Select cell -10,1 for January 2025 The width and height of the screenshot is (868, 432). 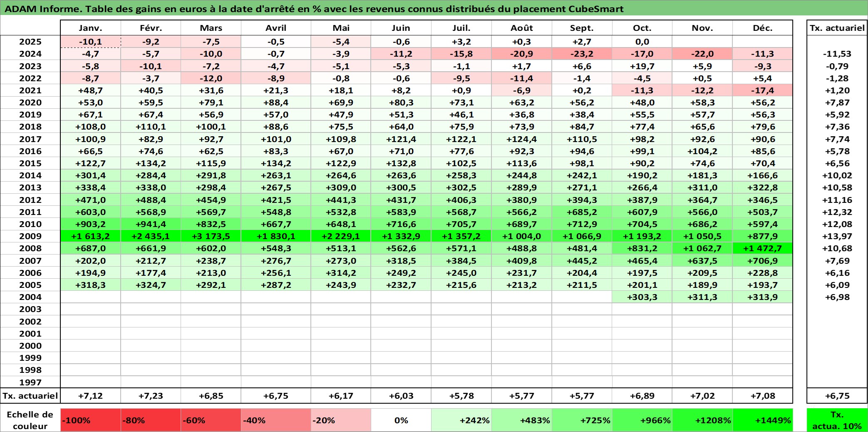(91, 42)
